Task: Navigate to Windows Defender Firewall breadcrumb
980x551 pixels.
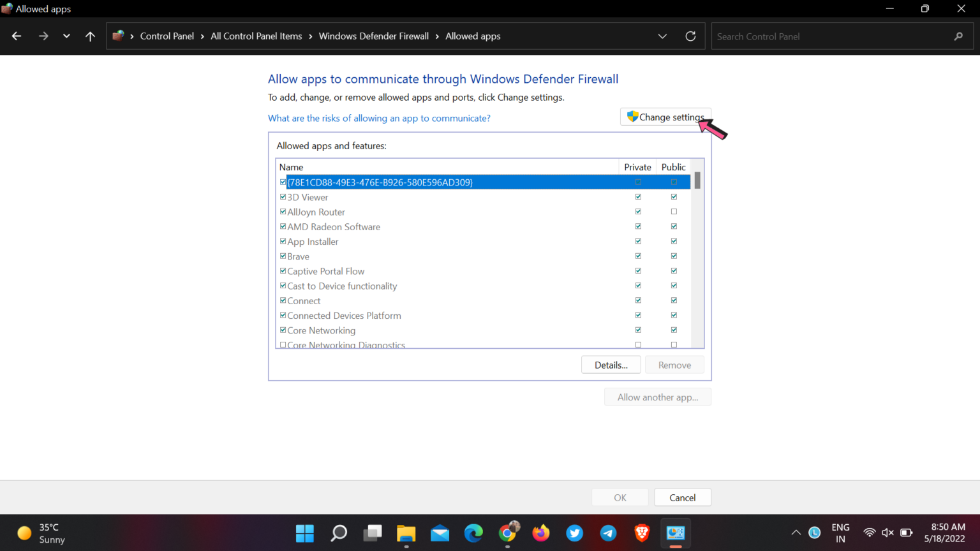Action: pos(374,36)
